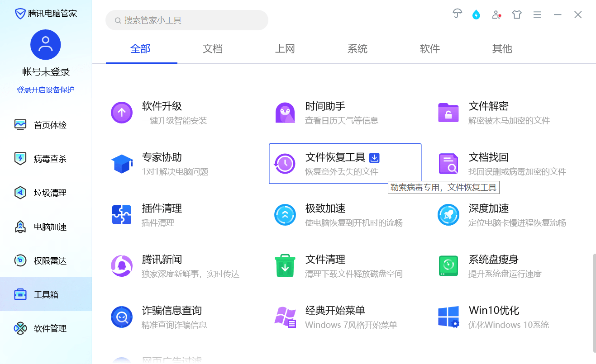Click the 文件清理 trash bin icon
Viewport: 596px width, 364px height.
[x=285, y=266]
